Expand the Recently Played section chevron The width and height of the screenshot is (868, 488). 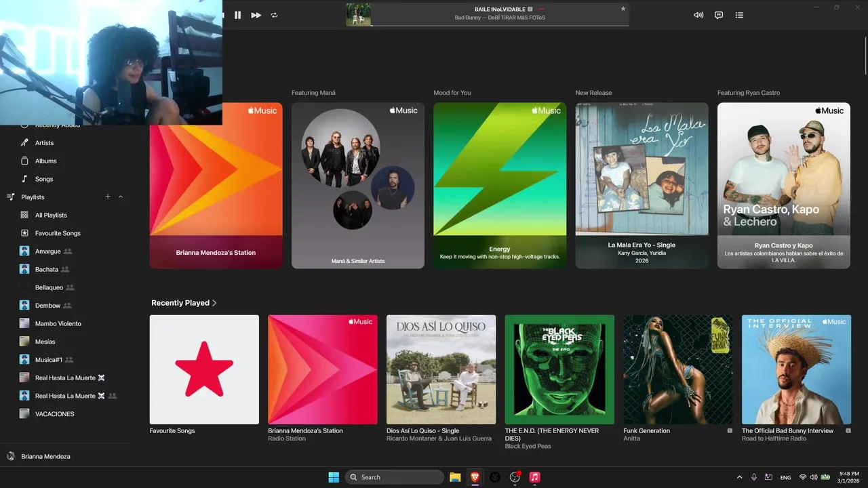(x=214, y=303)
